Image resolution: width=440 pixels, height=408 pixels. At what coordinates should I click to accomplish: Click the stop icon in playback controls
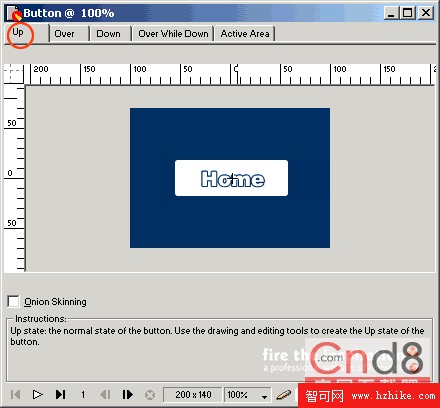tap(150, 395)
